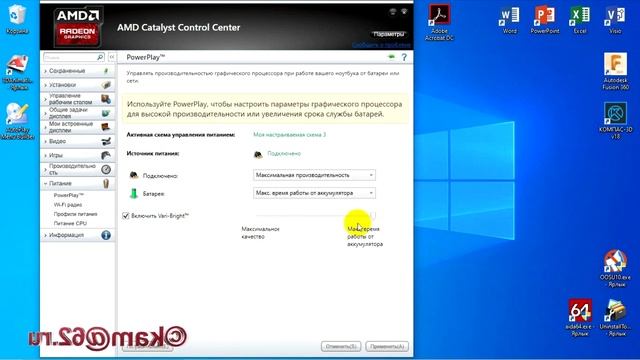
Task: Collapse the sidebar with the double-arrow button
Action: point(111,57)
